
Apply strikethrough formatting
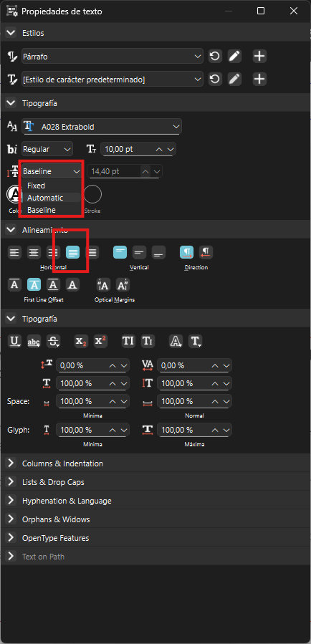pyautogui.click(x=54, y=341)
